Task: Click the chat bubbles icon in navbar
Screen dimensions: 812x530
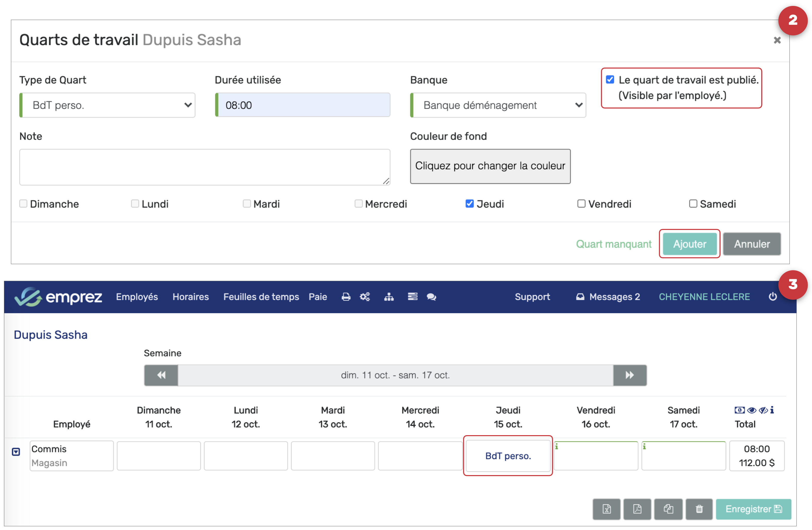Action: click(431, 297)
